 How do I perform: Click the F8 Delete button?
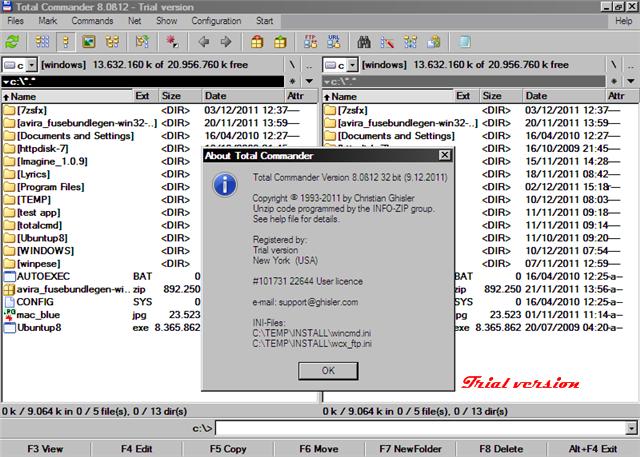pyautogui.click(x=501, y=449)
